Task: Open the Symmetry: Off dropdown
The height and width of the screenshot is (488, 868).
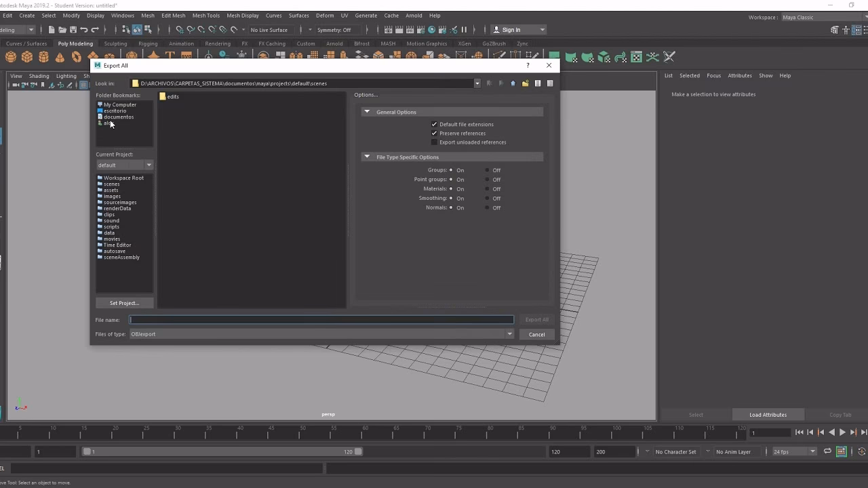Action: coord(334,30)
